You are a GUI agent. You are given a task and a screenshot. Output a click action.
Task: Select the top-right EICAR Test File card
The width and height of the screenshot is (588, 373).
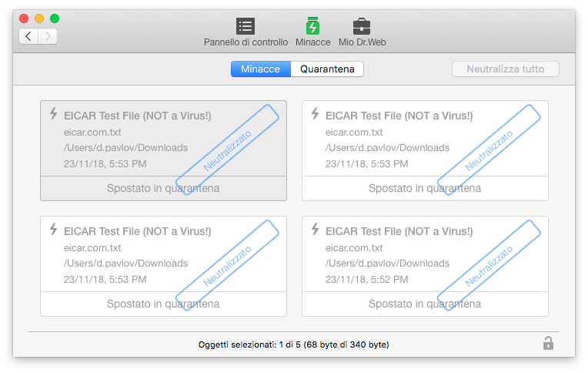pos(425,150)
